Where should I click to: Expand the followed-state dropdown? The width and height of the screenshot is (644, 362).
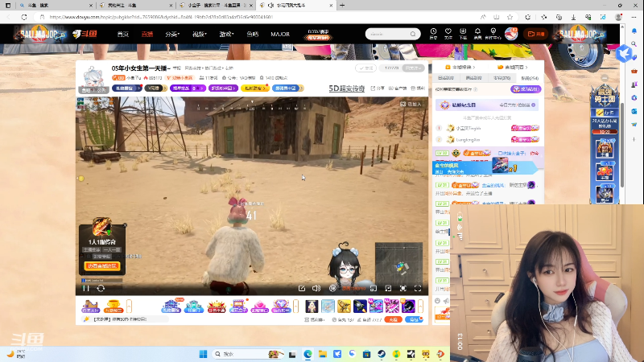(413, 68)
